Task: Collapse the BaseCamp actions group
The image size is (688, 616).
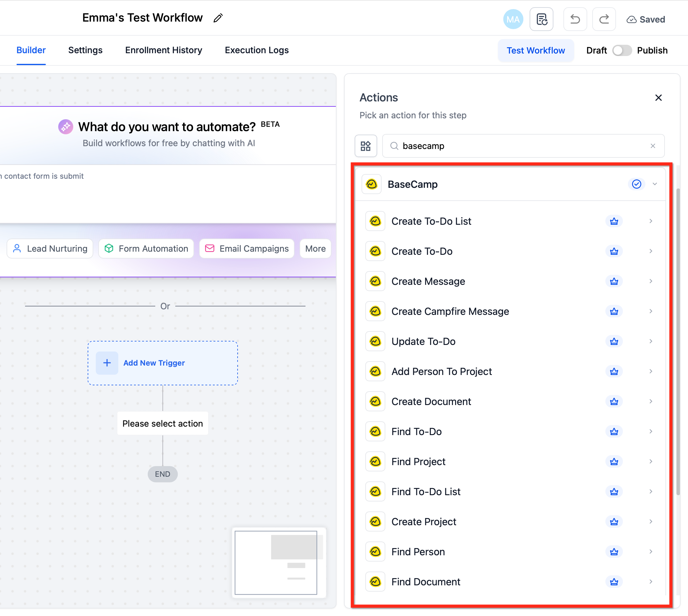Action: pyautogui.click(x=655, y=184)
